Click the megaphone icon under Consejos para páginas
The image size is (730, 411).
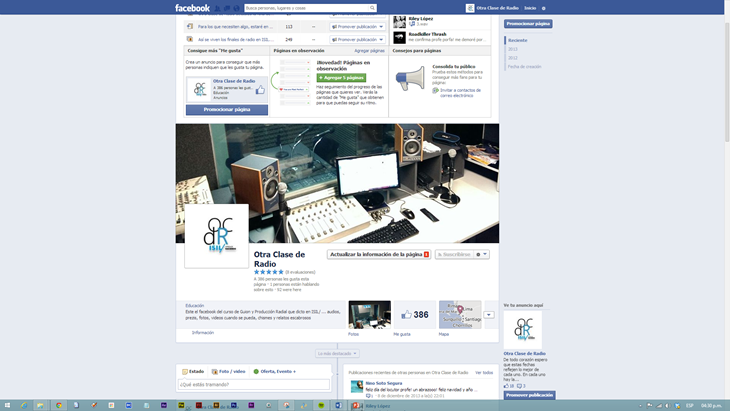(x=410, y=78)
